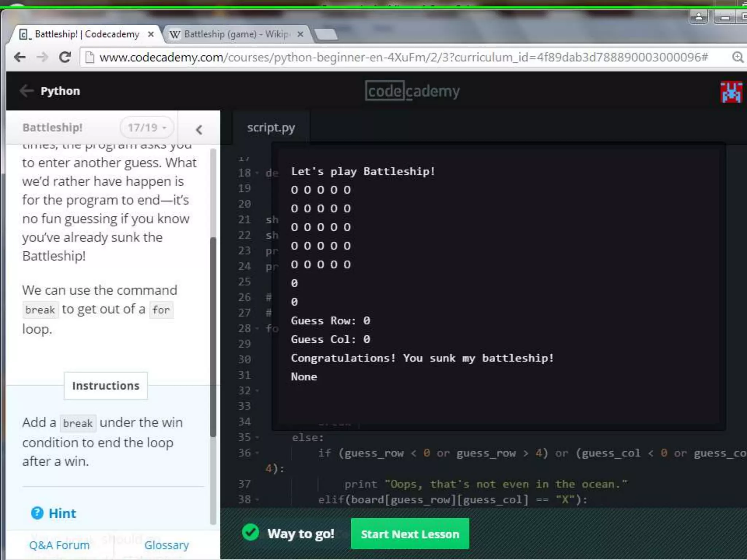The height and width of the screenshot is (560, 747).
Task: Collapse code fold arrow at line 35
Action: tap(257, 437)
